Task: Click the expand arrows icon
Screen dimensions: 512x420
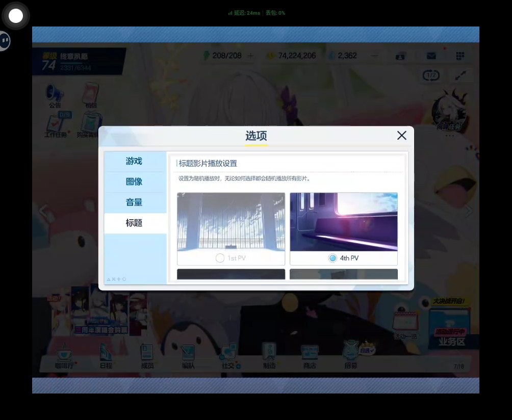Action: pyautogui.click(x=460, y=76)
